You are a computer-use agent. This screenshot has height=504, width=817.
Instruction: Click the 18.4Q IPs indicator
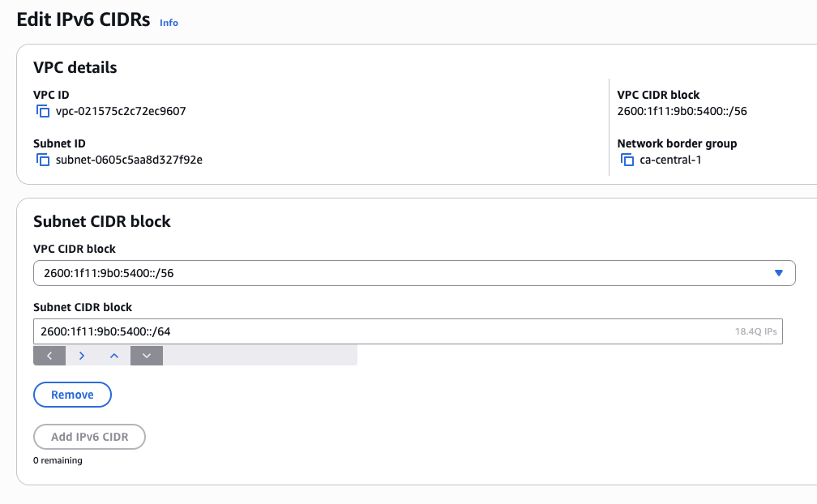pyautogui.click(x=755, y=332)
